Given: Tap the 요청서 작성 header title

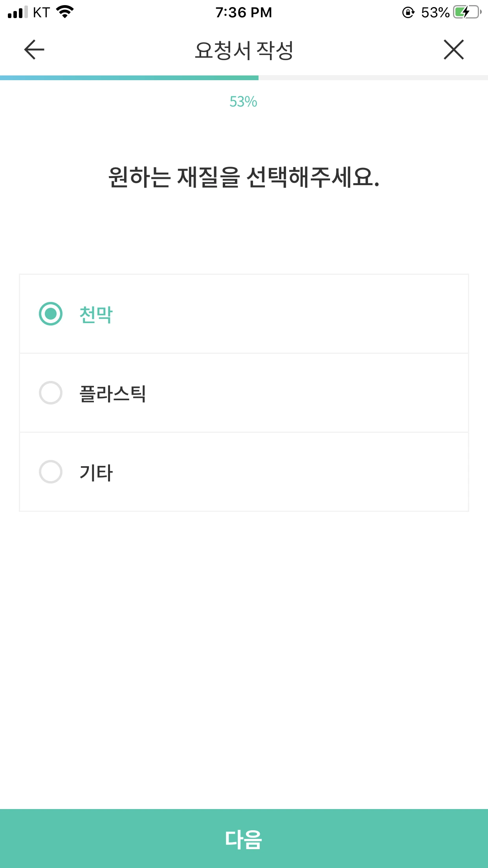Looking at the screenshot, I should pos(244,50).
